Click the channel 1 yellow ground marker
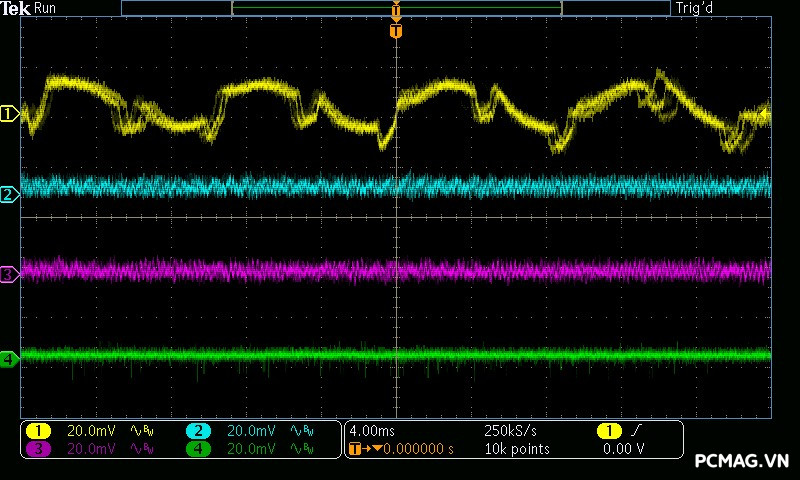Viewport: 800px width, 480px height. point(9,114)
